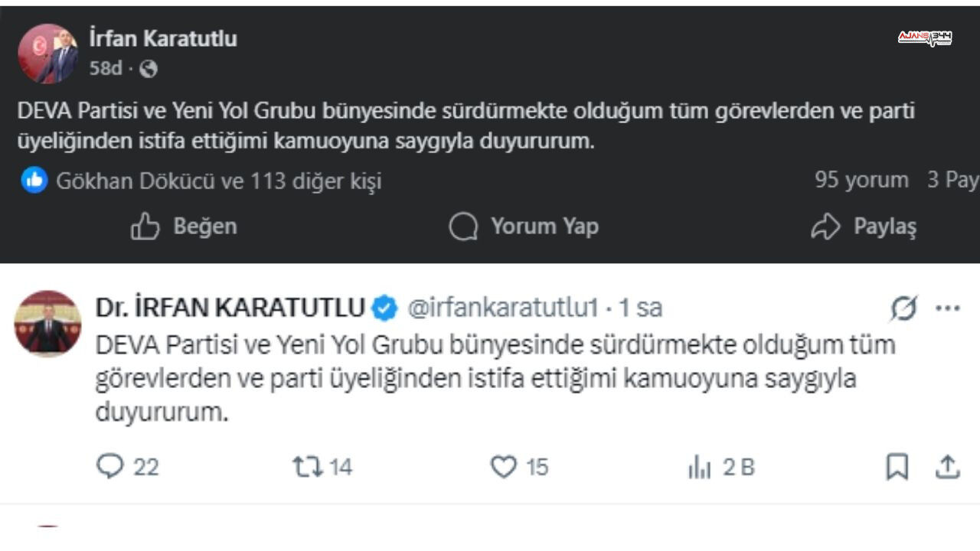Click the Facebook like reaction icon

34,181
